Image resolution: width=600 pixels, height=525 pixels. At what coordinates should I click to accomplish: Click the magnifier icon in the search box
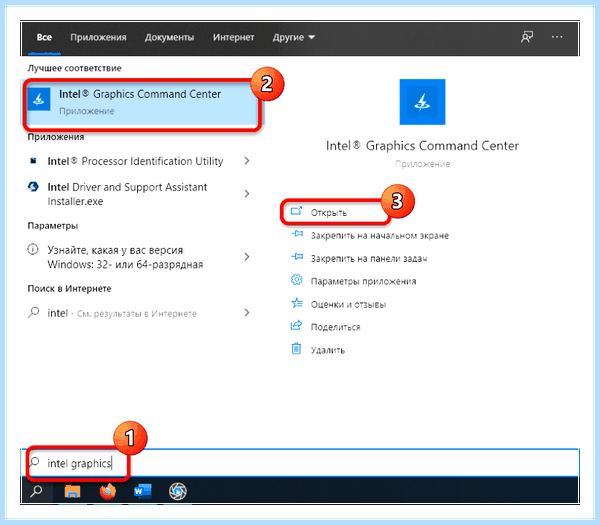point(34,462)
